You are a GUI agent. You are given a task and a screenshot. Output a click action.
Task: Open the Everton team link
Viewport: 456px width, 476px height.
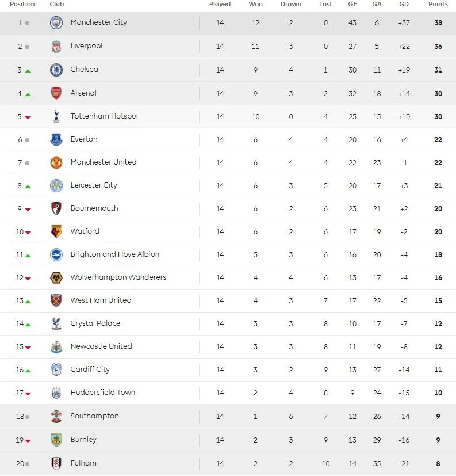click(84, 139)
